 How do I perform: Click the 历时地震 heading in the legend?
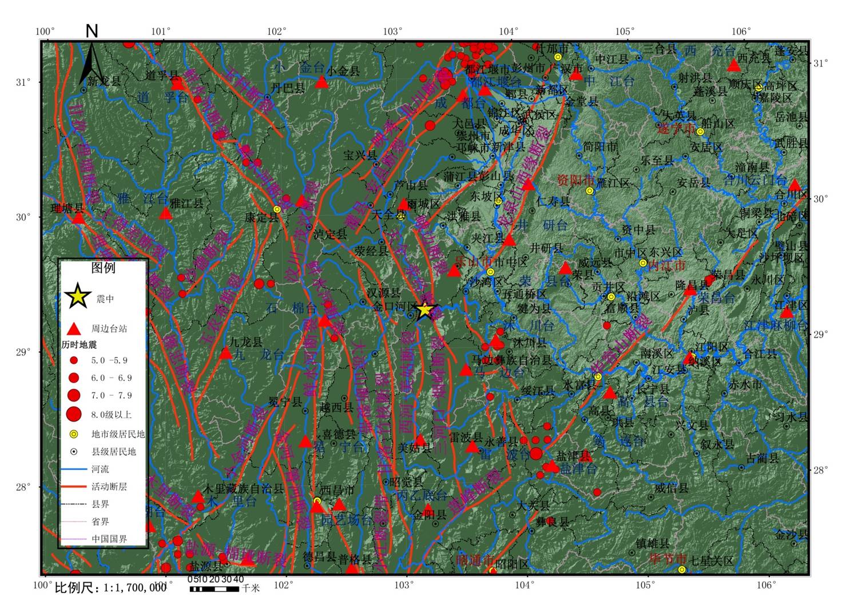[80, 345]
